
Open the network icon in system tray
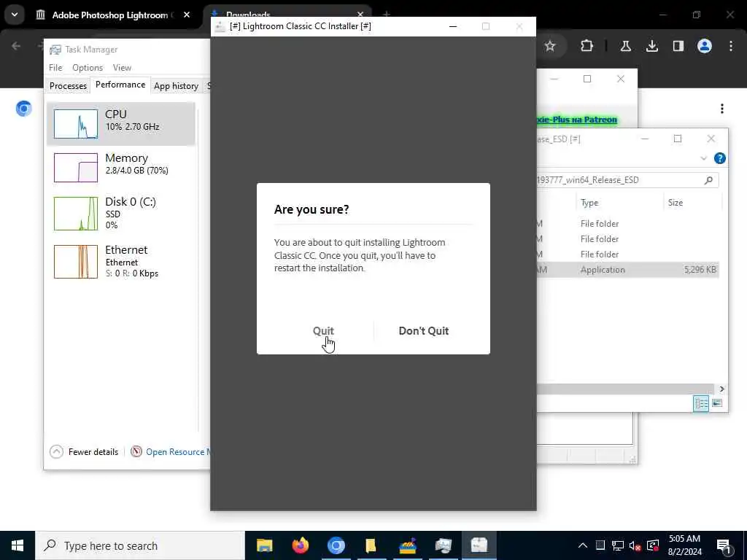(618, 545)
